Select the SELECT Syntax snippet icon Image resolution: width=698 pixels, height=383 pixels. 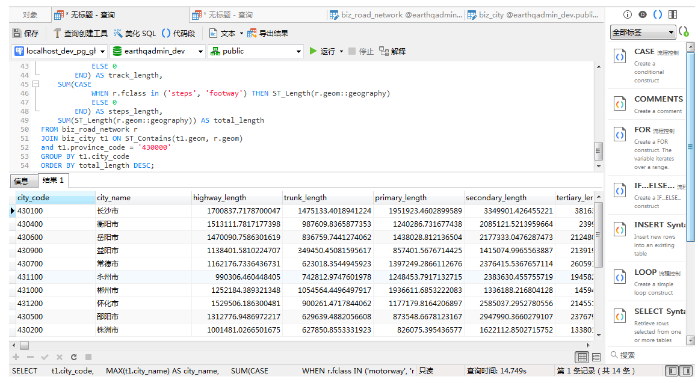620,316
